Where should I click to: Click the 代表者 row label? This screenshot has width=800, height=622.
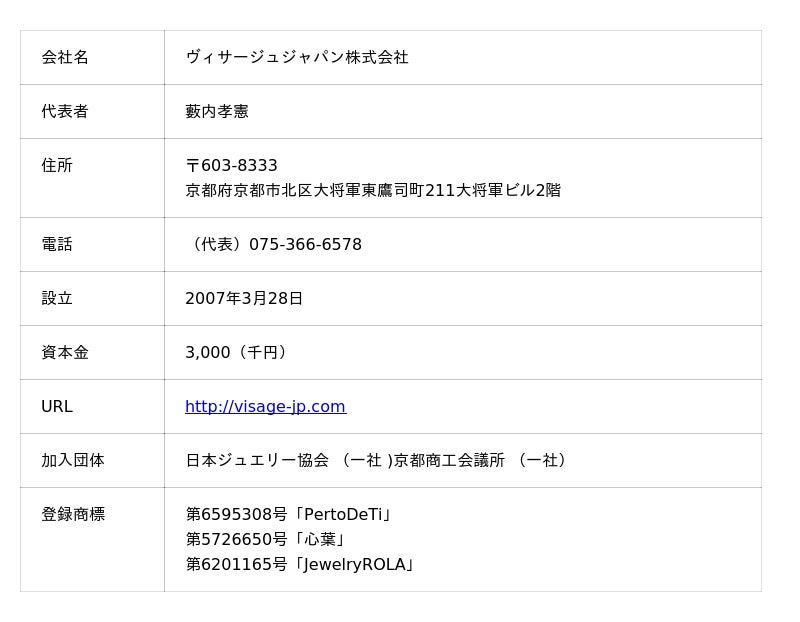click(65, 111)
